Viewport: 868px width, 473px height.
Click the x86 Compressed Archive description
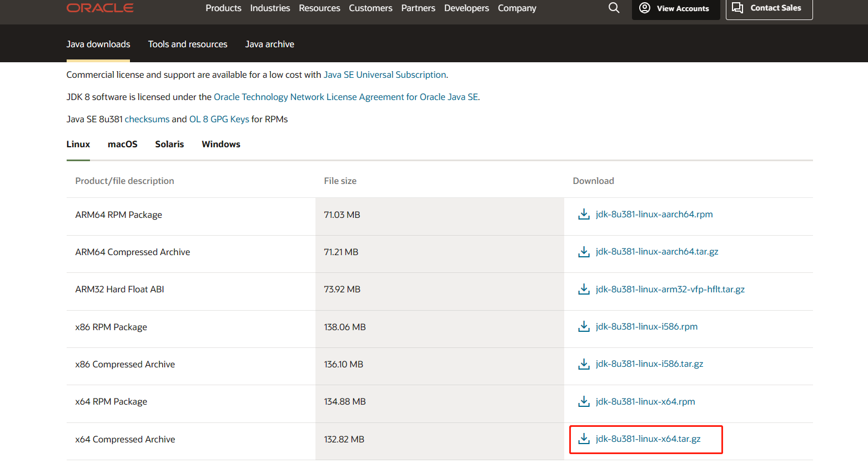coord(125,365)
